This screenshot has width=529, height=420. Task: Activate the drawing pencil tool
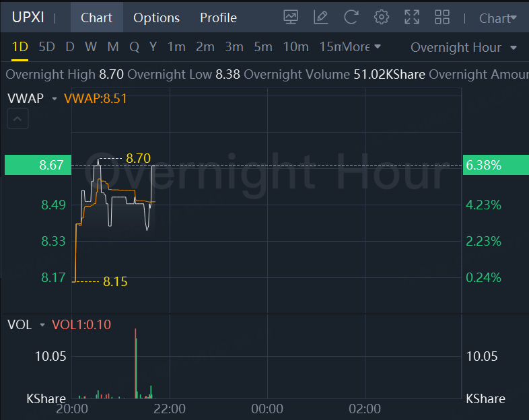click(x=321, y=17)
